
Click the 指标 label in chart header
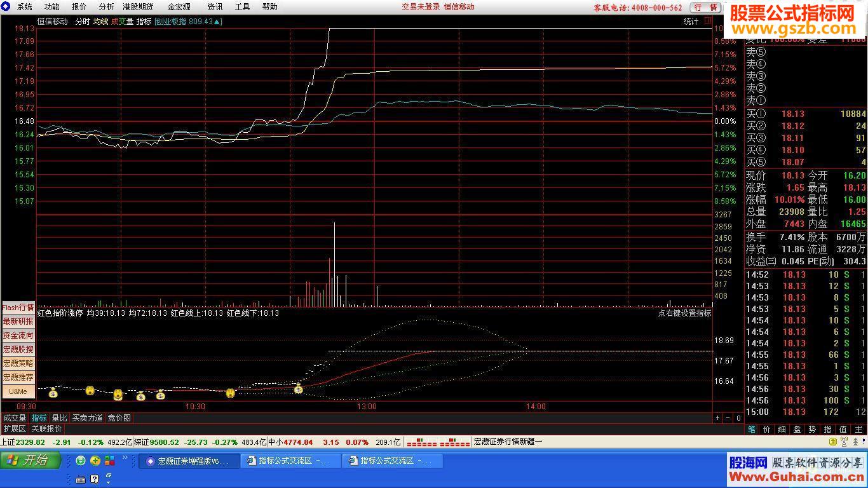click(x=144, y=22)
